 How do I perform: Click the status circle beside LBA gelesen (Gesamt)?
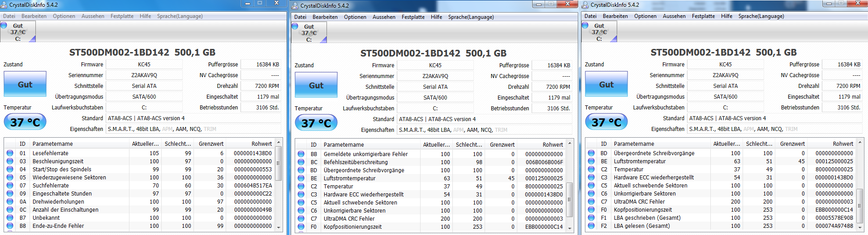coord(591,226)
